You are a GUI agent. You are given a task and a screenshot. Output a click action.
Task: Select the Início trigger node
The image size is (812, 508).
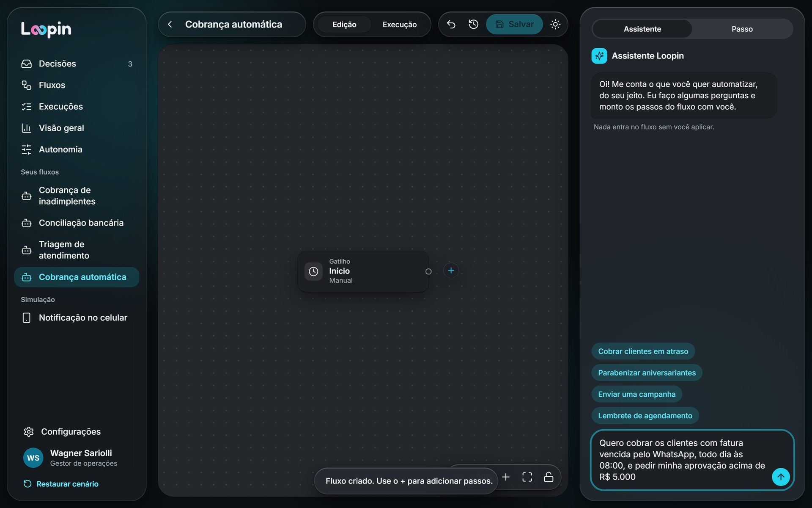pyautogui.click(x=363, y=271)
